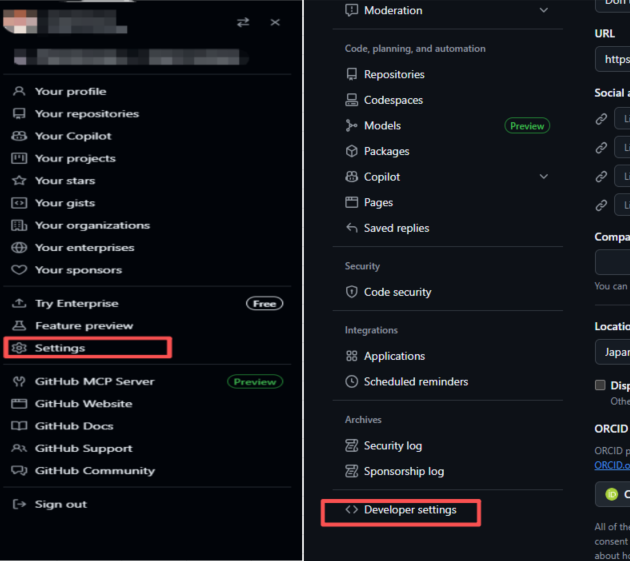Image resolution: width=630 pixels, height=561 pixels.
Task: Click the Developer settings code icon
Action: [351, 510]
